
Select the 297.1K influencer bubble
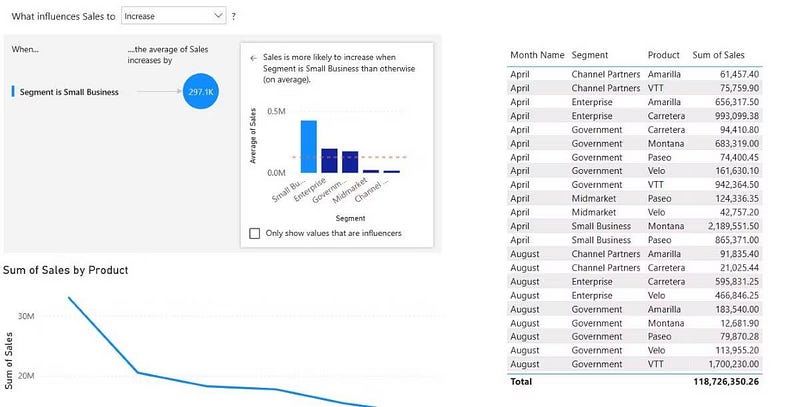point(201,92)
